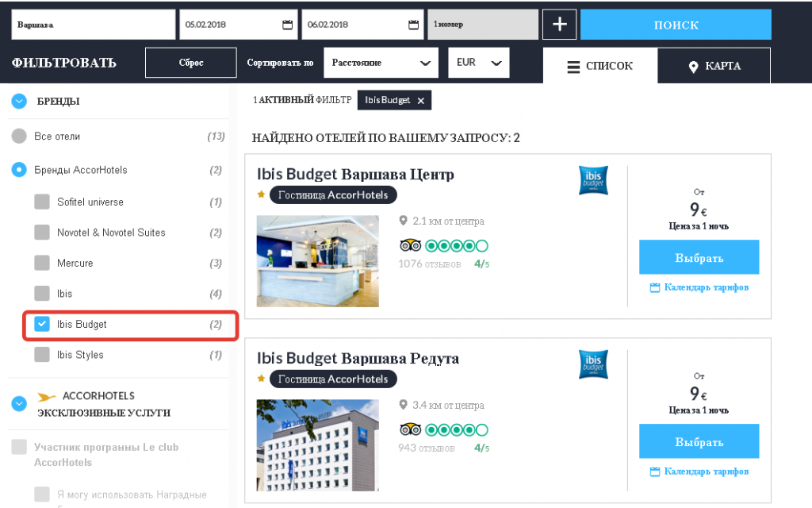Click Гостиница AccorHotels badge for Варшава Центр
812x508 pixels.
click(333, 195)
